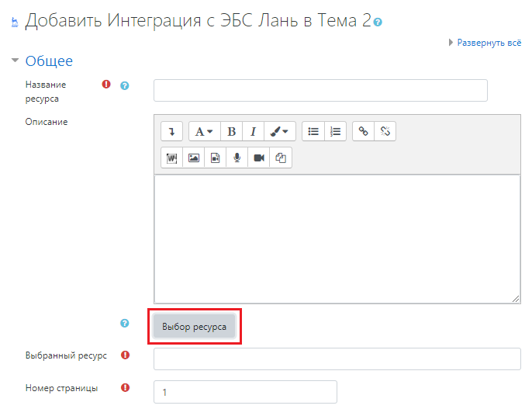Toggle bold formatting

click(x=231, y=131)
